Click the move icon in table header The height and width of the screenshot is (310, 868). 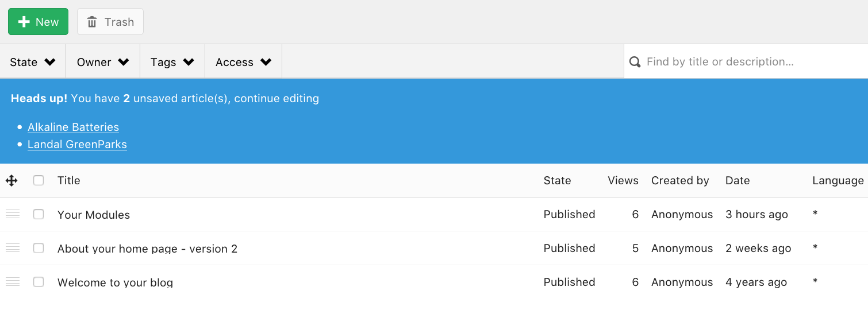pos(11,181)
